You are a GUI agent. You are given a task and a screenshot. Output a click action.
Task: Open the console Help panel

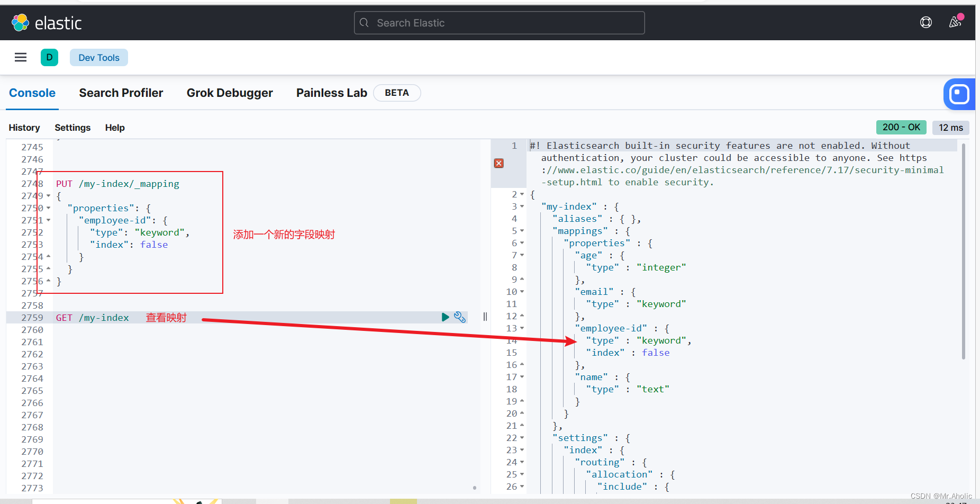pos(115,128)
